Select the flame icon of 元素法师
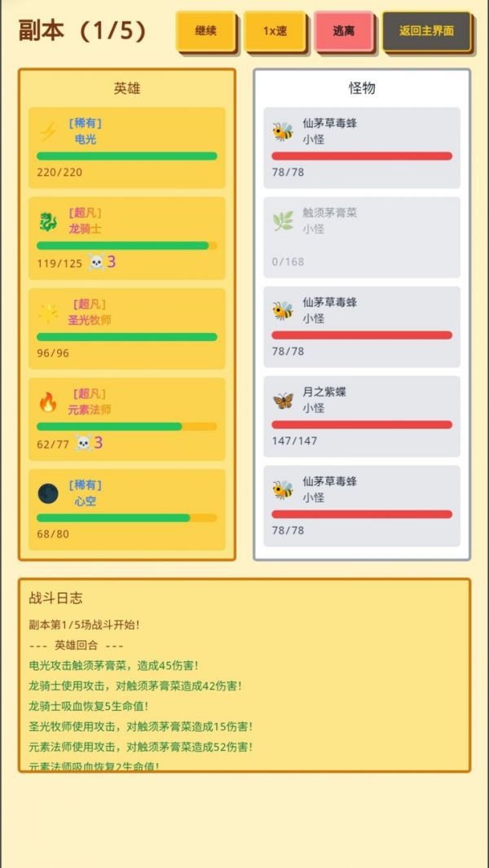This screenshot has height=868, width=489. pyautogui.click(x=46, y=401)
